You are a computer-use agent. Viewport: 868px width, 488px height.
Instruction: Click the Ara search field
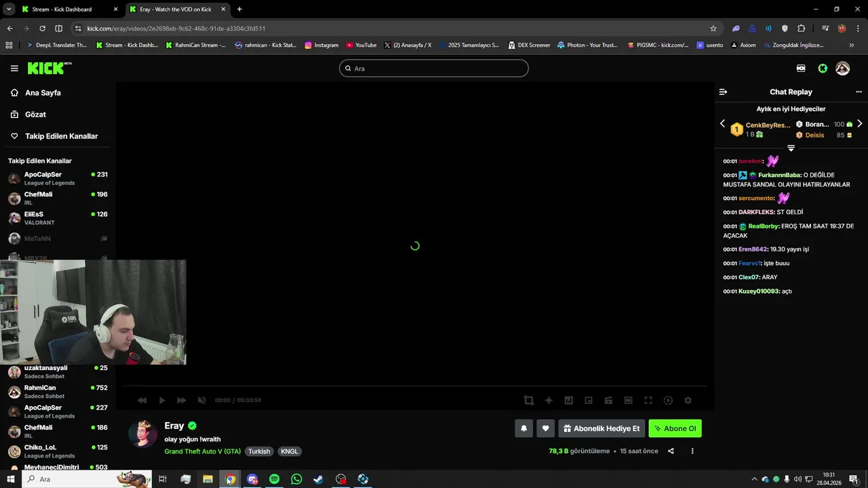click(x=433, y=68)
